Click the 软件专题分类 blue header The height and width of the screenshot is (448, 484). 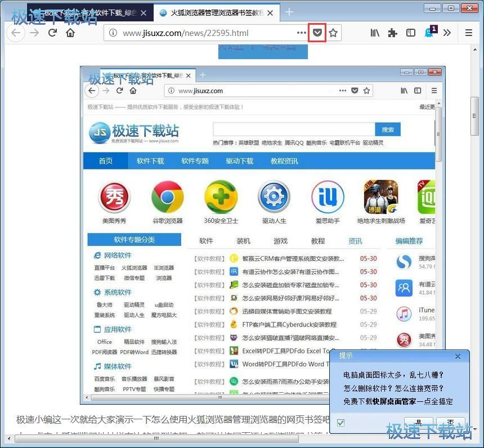pos(135,240)
